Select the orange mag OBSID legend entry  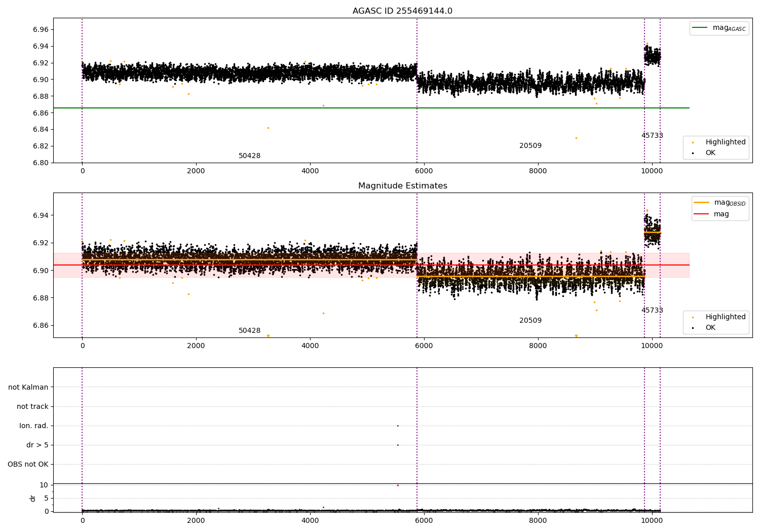tap(702, 203)
